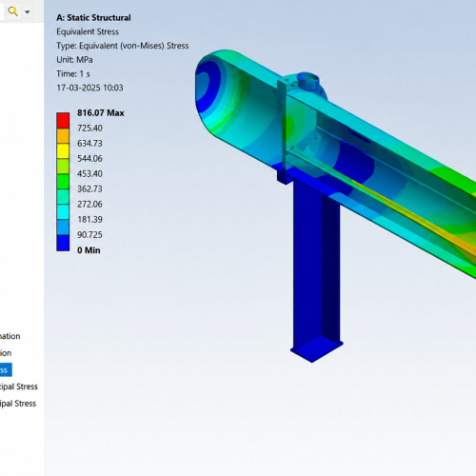Click the "90.725" legend value
Image resolution: width=476 pixels, height=476 pixels.
pyautogui.click(x=89, y=235)
